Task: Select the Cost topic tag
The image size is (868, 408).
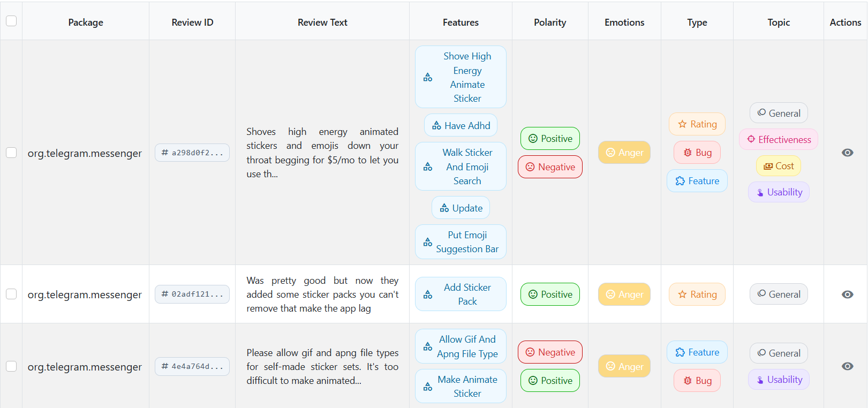Action: click(x=779, y=166)
